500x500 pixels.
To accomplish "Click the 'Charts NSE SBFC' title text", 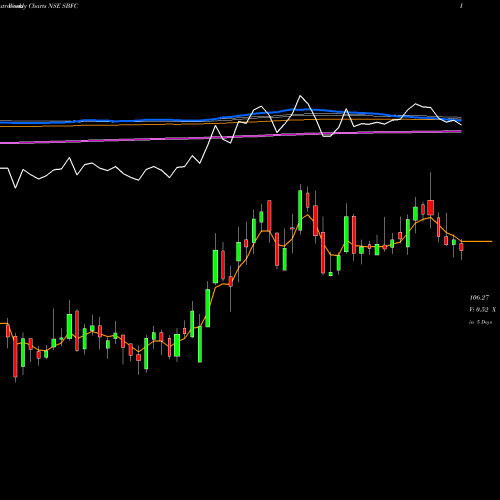I will click(x=53, y=6).
